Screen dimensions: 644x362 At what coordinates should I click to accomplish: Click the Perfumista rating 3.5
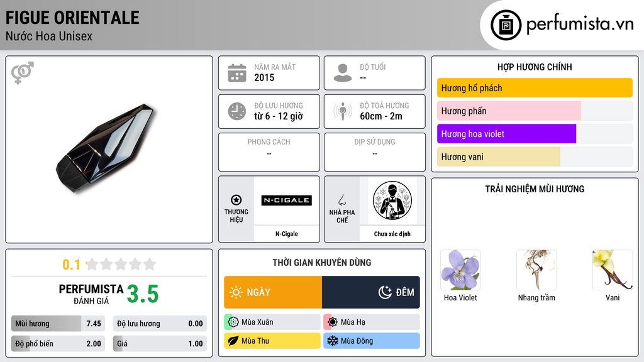pos(143,294)
